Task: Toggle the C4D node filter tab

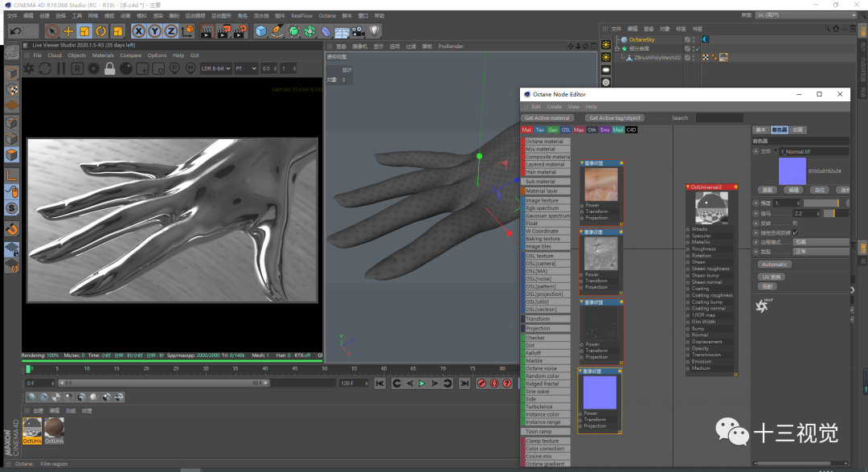Action: coord(631,129)
